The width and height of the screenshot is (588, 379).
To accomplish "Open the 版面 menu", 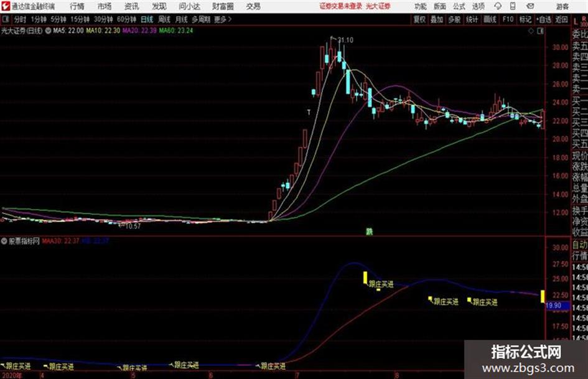I will 440,6.
